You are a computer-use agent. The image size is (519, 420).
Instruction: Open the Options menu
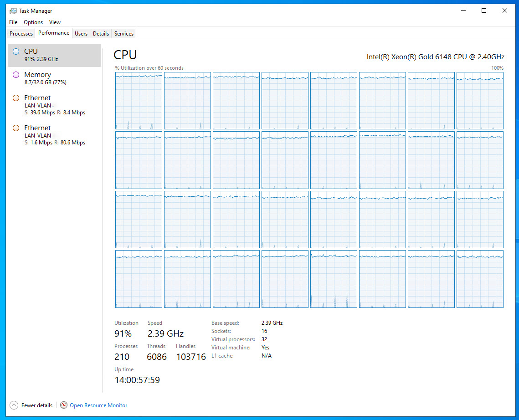pos(33,22)
